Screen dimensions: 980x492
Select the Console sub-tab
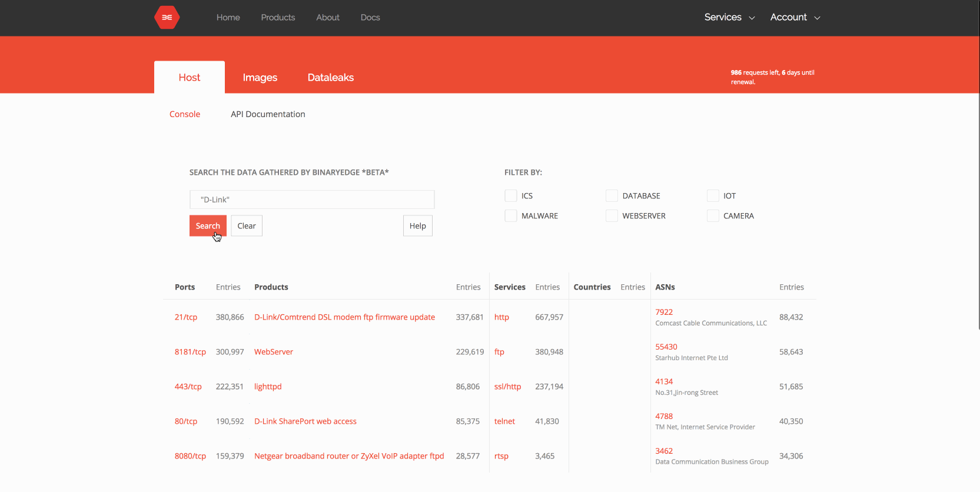(185, 114)
